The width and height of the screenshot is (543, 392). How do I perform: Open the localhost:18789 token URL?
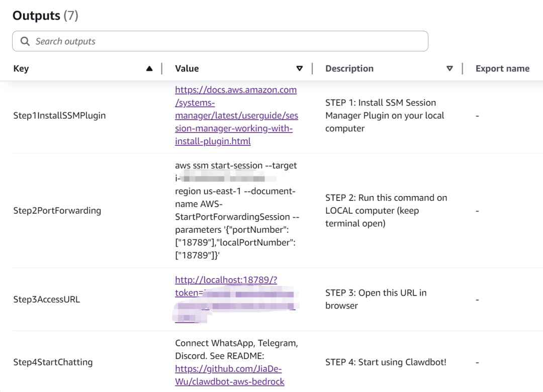[226, 280]
